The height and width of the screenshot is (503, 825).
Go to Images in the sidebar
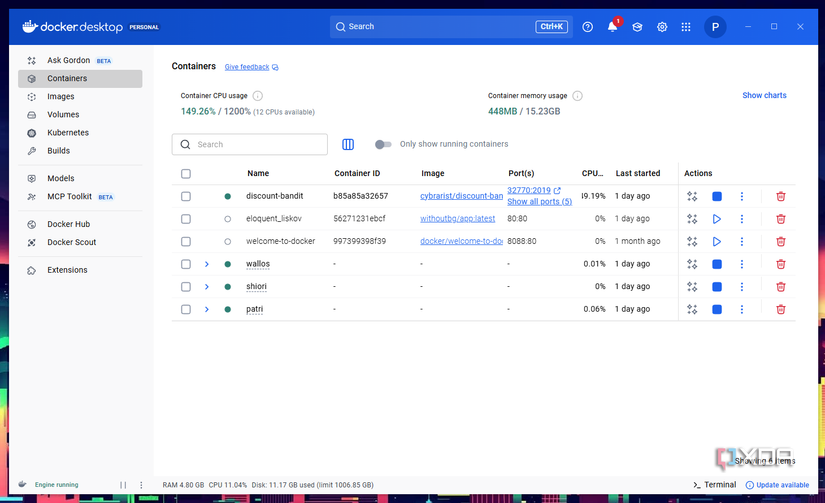coord(80,97)
